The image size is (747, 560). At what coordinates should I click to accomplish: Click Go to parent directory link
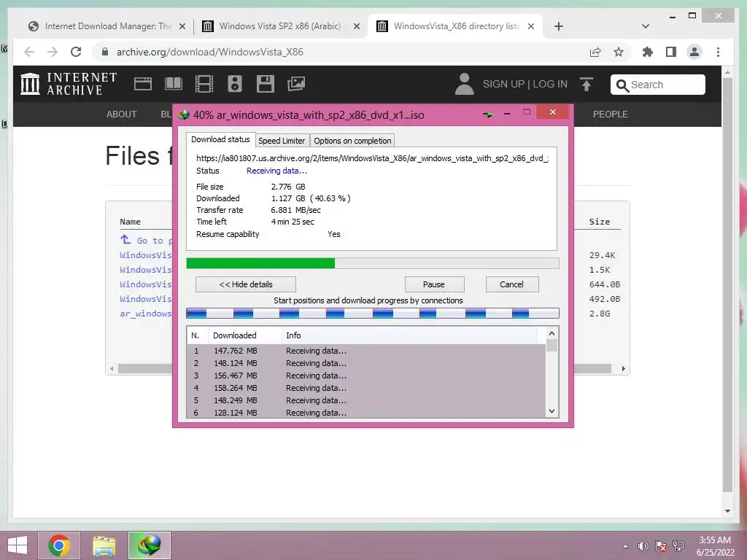(x=146, y=240)
